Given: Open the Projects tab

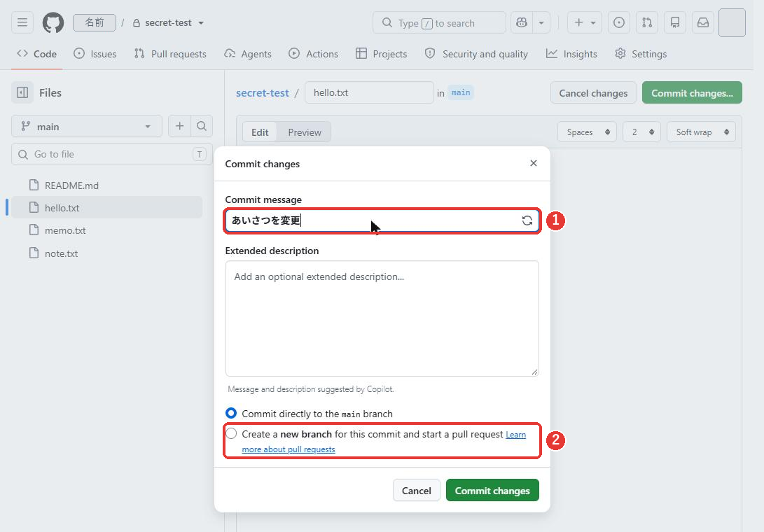Looking at the screenshot, I should (x=382, y=54).
